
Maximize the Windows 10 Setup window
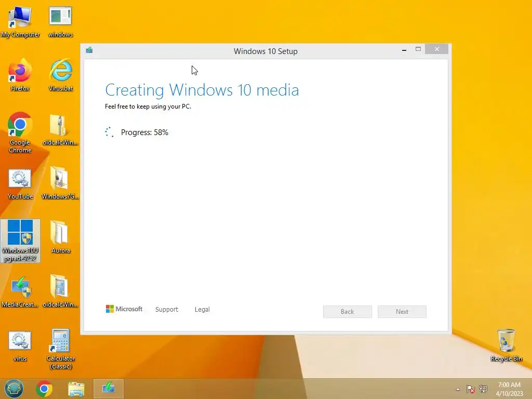coord(418,49)
